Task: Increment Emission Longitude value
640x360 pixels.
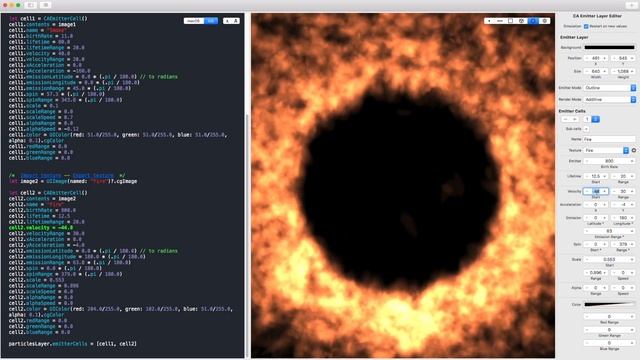Action: click(x=632, y=218)
